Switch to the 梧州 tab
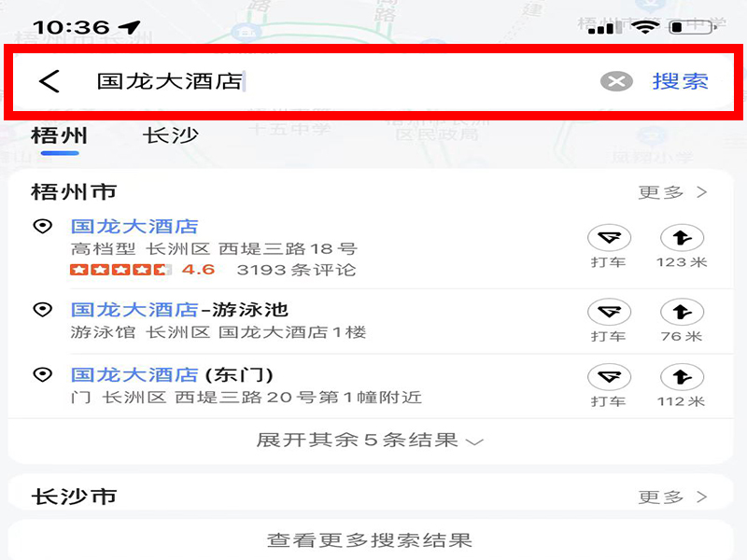 pos(60,136)
